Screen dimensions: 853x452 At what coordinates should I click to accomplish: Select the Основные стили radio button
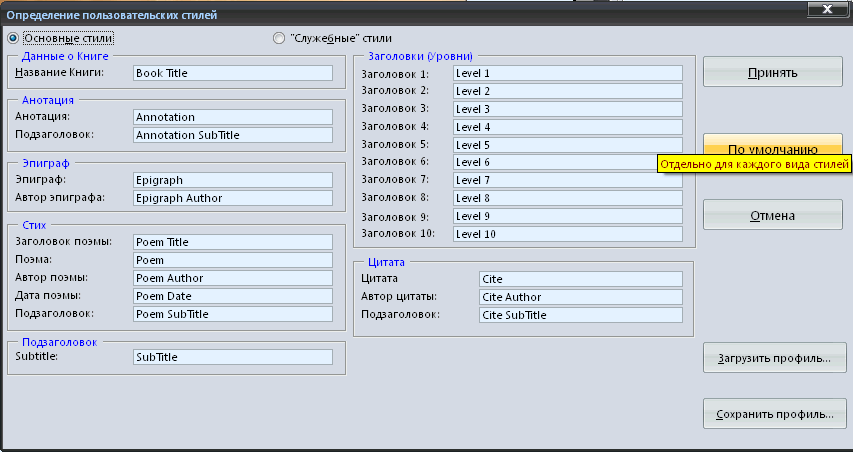pyautogui.click(x=13, y=39)
